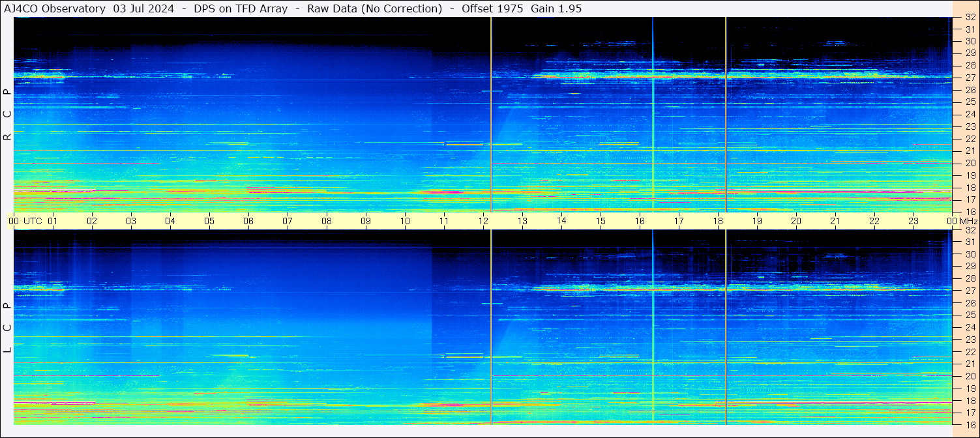Viewport: 980px width, 438px height.
Task: Select the 03 hour tick label
Action: (x=131, y=221)
